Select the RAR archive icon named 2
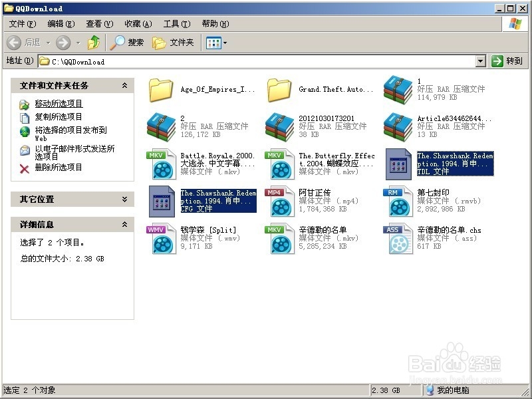 [x=161, y=127]
